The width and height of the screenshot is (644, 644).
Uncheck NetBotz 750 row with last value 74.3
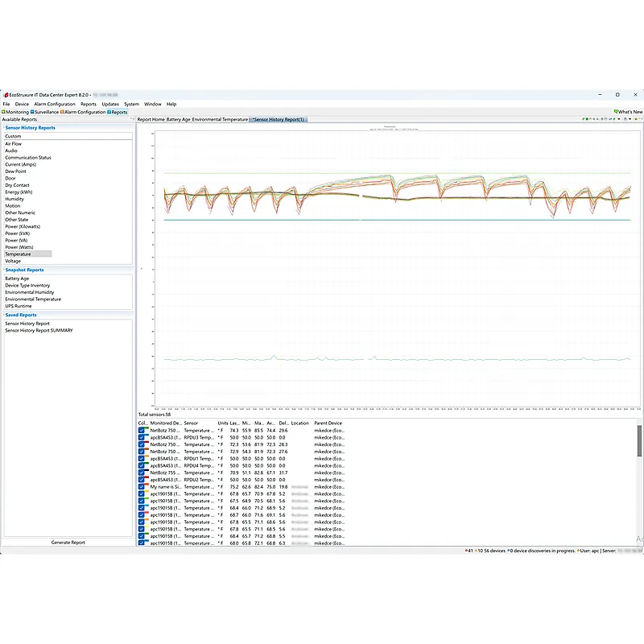tap(142, 431)
